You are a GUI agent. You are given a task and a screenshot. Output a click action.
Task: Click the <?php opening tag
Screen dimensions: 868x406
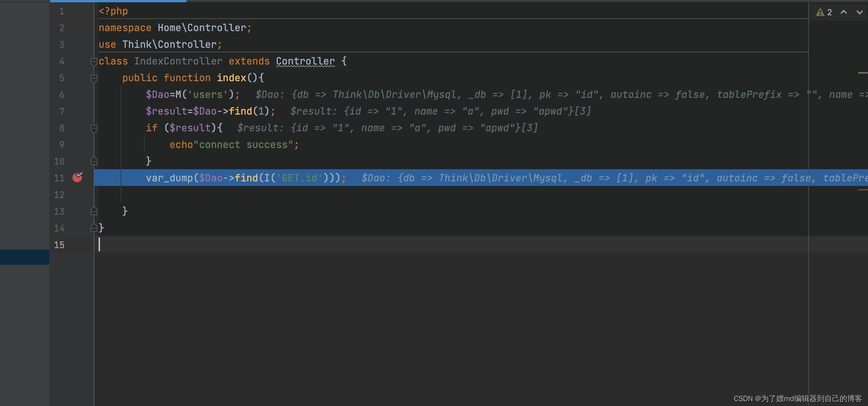point(113,11)
